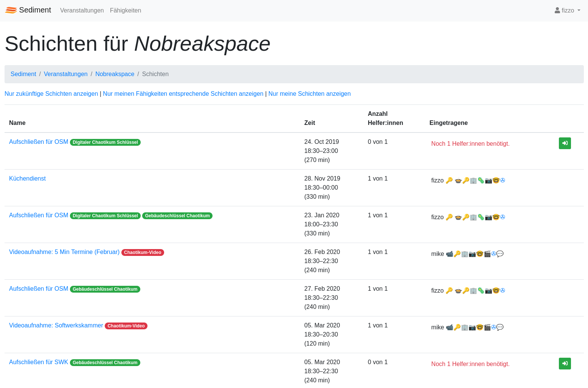
Task: Click speech bubble emoji in 5 Min Termine row
Action: point(500,254)
